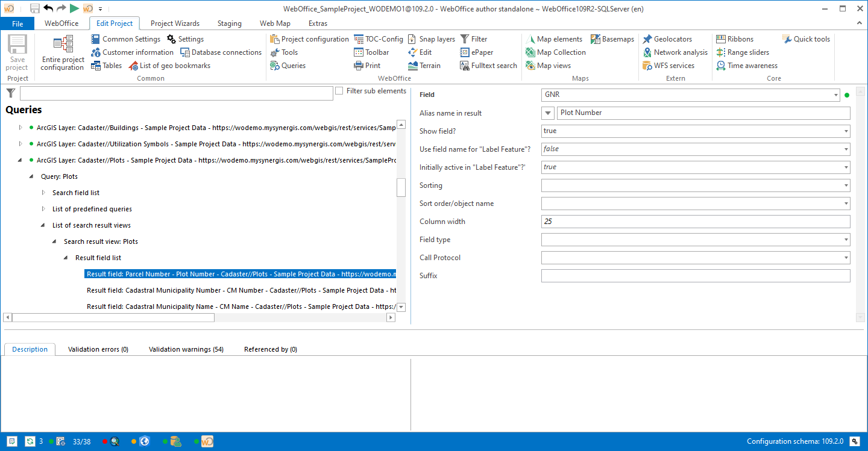The image size is (868, 451).
Task: Open the Alias name override dropdown arrow
Action: (547, 113)
